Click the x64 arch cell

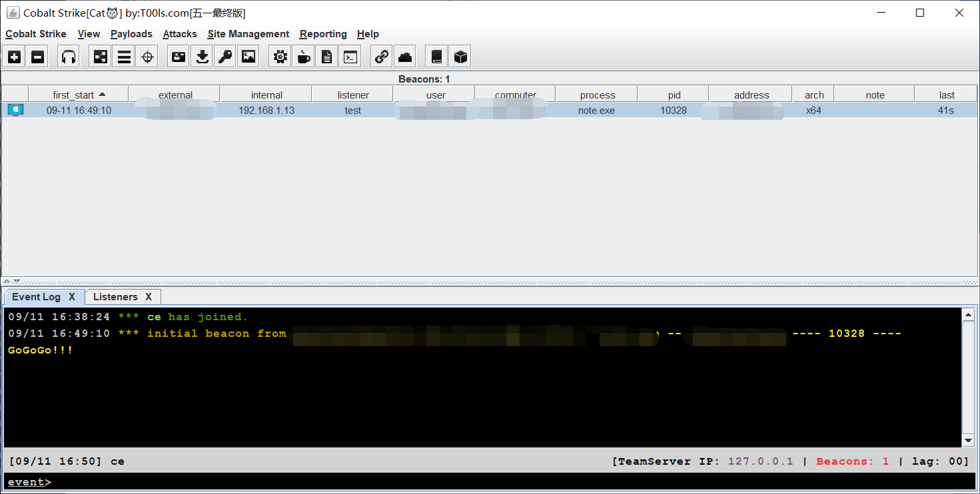[x=813, y=111]
